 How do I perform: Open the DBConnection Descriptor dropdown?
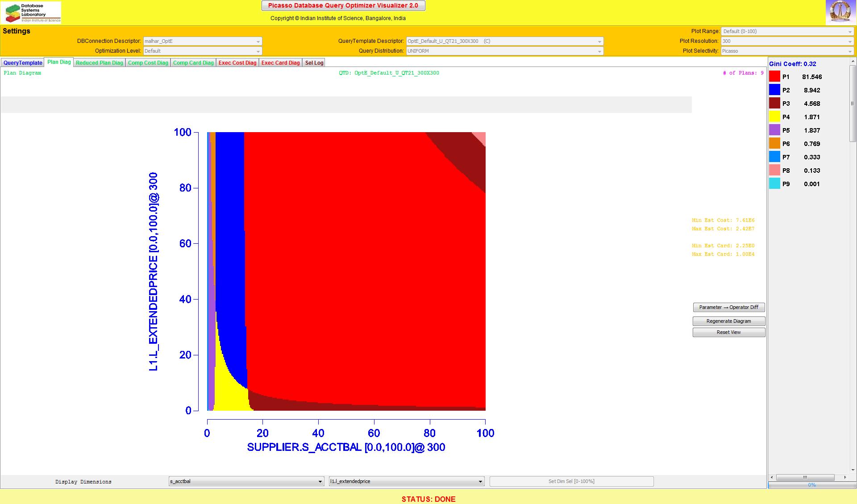(202, 41)
